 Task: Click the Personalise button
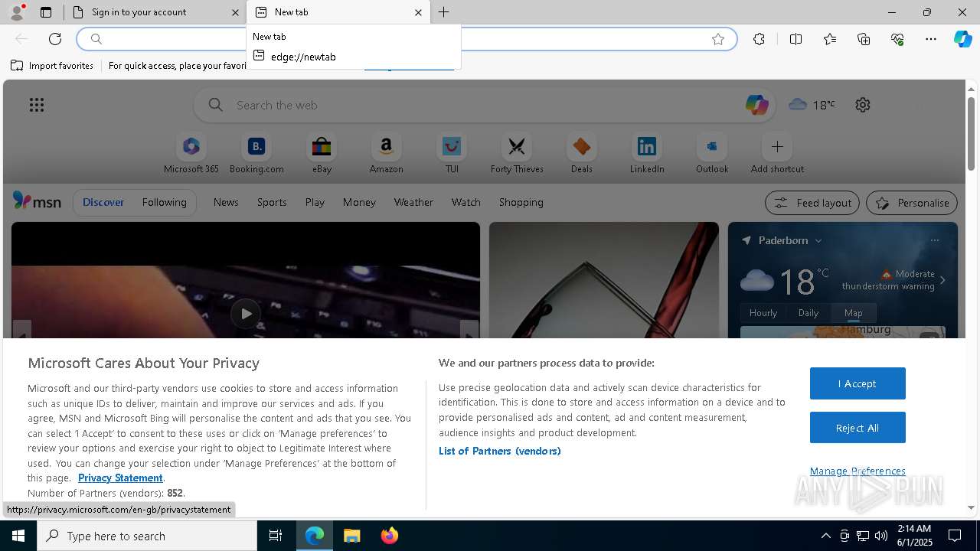click(912, 203)
